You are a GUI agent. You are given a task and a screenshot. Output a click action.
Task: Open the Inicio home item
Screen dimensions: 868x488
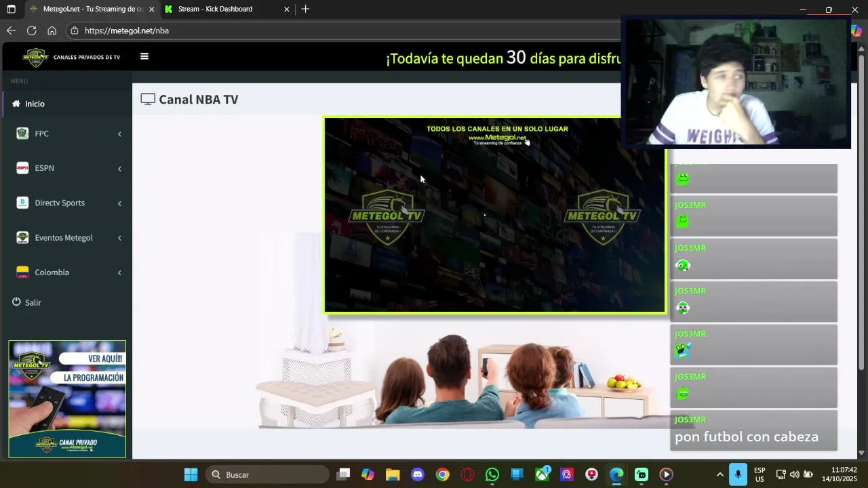[66, 104]
